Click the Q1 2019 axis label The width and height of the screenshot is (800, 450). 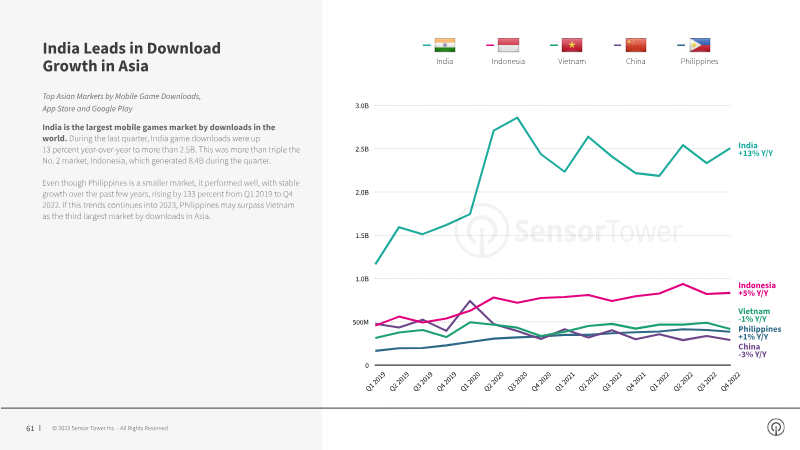[x=376, y=382]
